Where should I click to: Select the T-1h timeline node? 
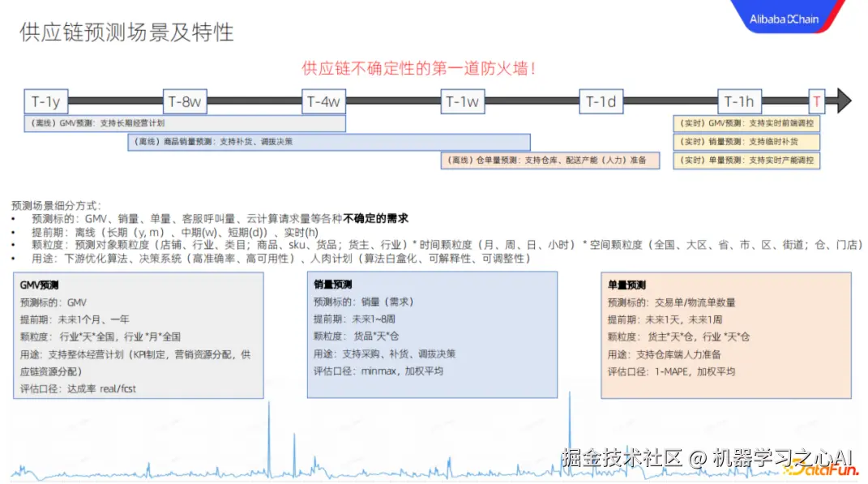coord(738,101)
